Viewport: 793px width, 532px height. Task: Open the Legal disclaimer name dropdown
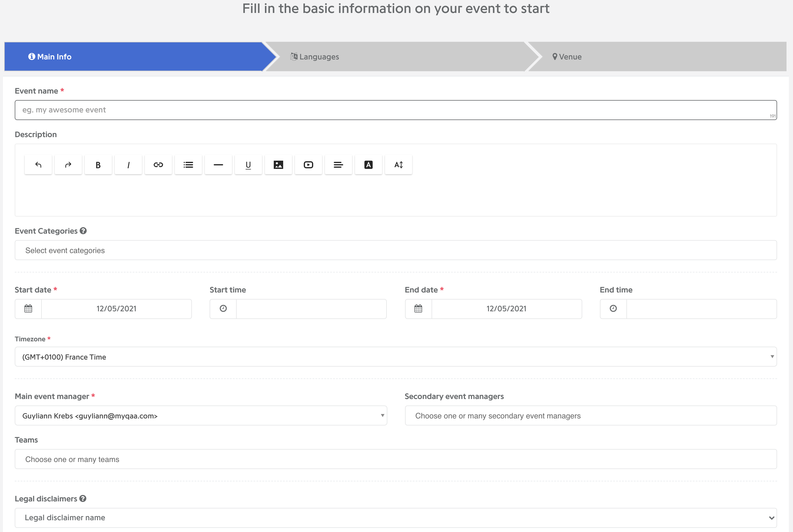point(396,518)
